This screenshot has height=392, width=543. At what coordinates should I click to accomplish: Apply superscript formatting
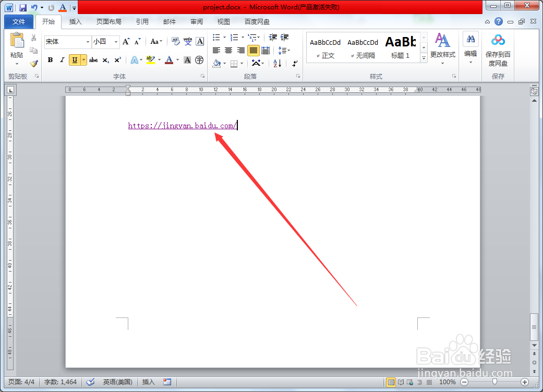click(x=118, y=60)
